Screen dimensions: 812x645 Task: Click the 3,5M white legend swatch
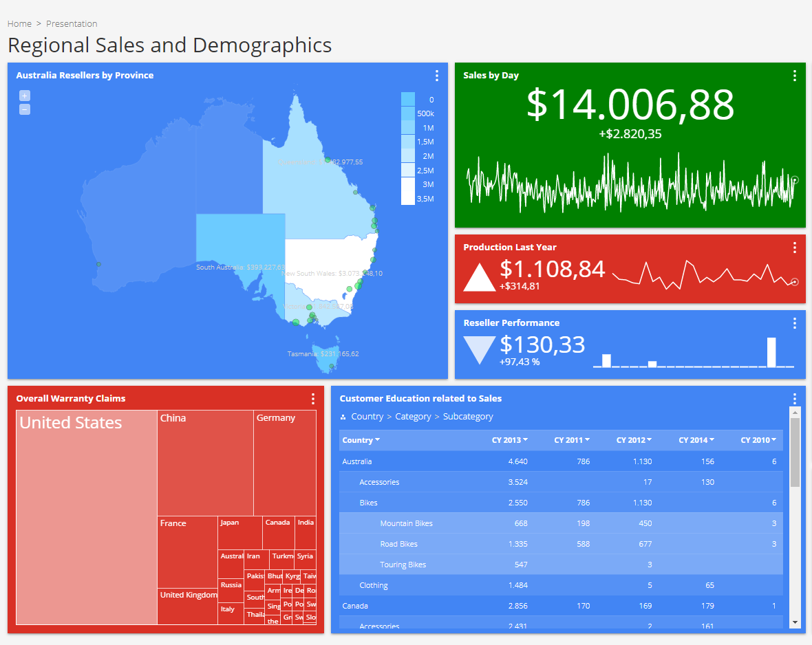tap(408, 198)
